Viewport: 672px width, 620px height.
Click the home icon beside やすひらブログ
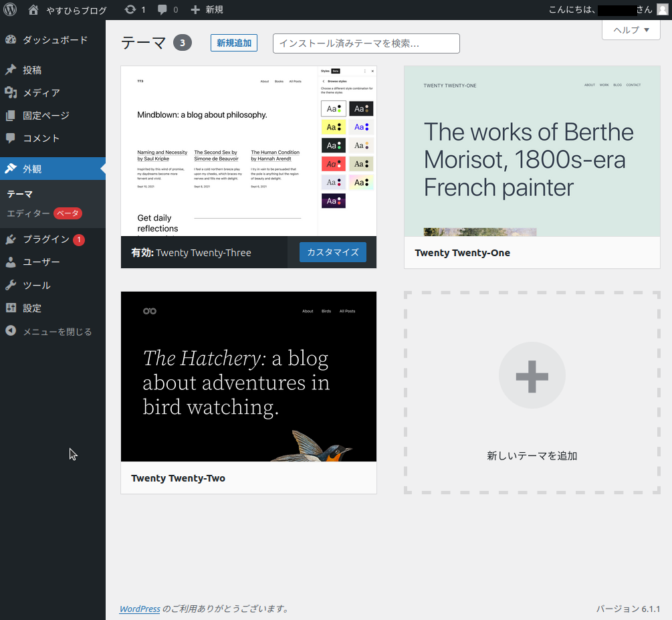(33, 9)
